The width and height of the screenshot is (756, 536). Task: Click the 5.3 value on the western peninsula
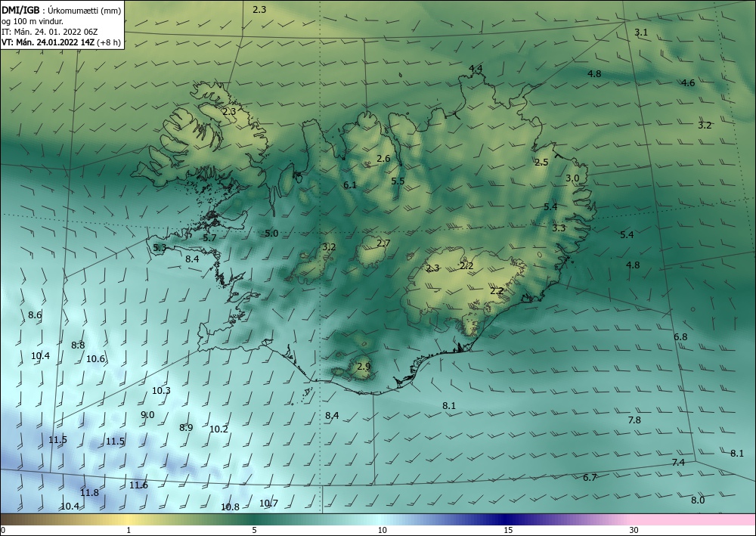click(x=160, y=248)
